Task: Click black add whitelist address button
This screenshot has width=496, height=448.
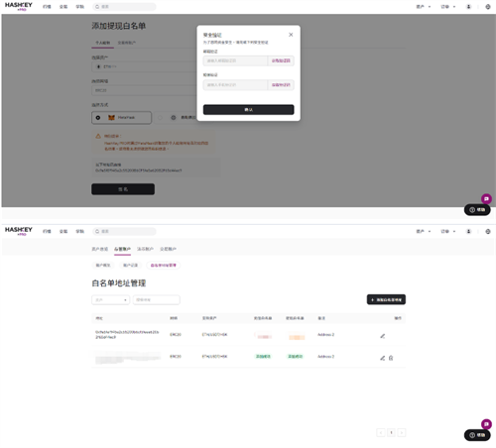Action: pos(386,299)
